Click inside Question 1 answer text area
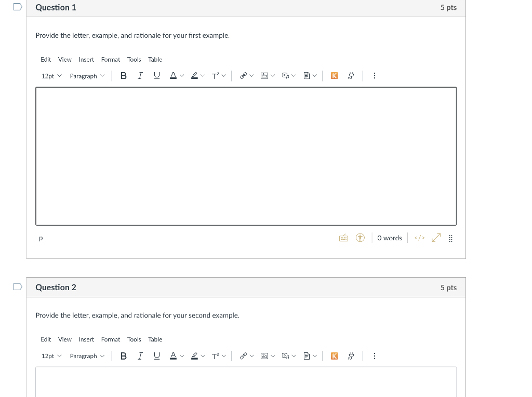The height and width of the screenshot is (397, 532). click(246, 156)
